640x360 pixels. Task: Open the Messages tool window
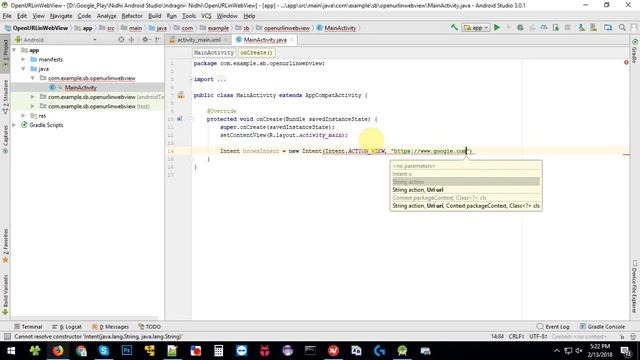click(x=110, y=327)
